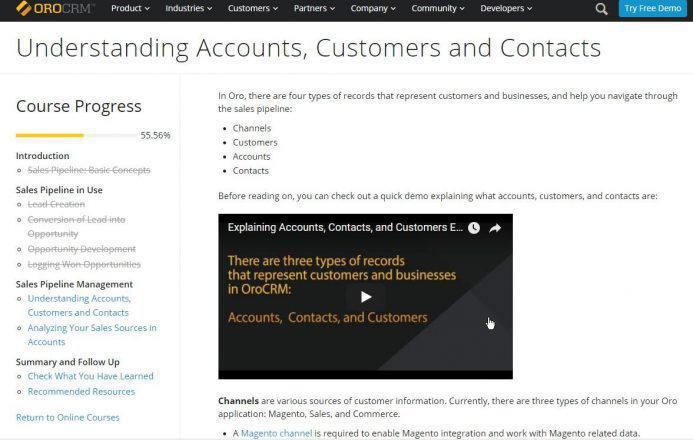The image size is (693, 440).
Task: Expand the Industries dropdown menu
Action: [189, 8]
